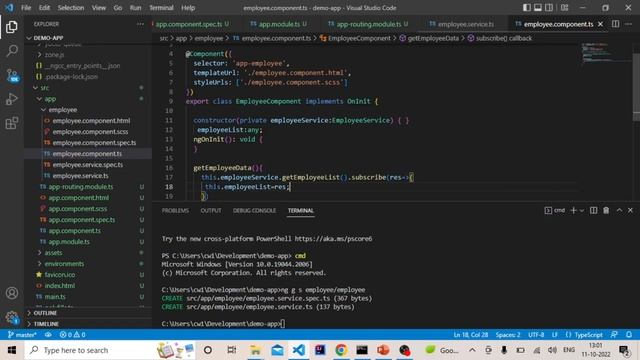Open the Accounts menu icon
This screenshot has width=640, height=360.
12,293
